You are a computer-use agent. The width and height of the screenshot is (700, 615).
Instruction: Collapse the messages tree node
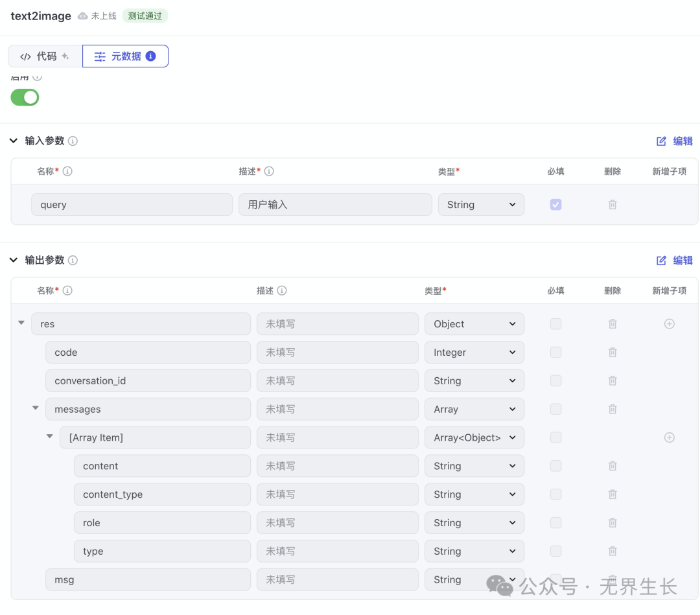pyautogui.click(x=36, y=409)
